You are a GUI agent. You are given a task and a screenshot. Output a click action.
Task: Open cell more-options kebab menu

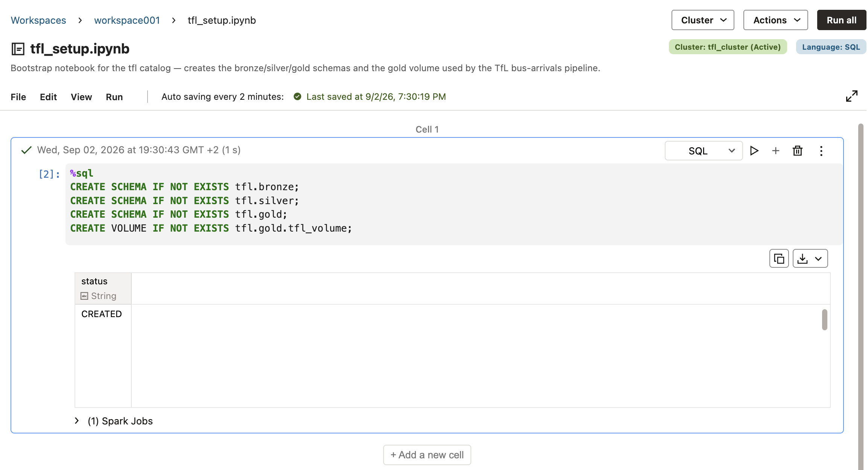coord(821,151)
